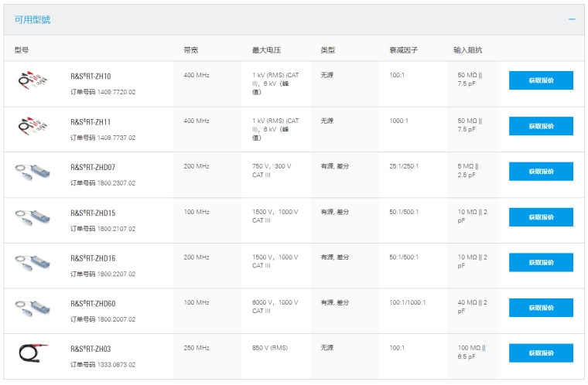588x385 pixels.
Task: Open the R&S RT-ZHD07 product link
Action: (x=93, y=167)
